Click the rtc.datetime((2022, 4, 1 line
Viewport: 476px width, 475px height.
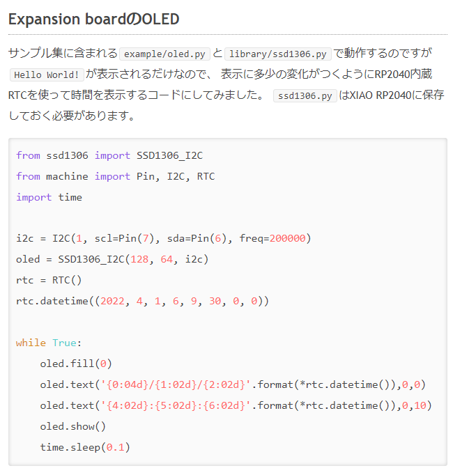coord(142,301)
